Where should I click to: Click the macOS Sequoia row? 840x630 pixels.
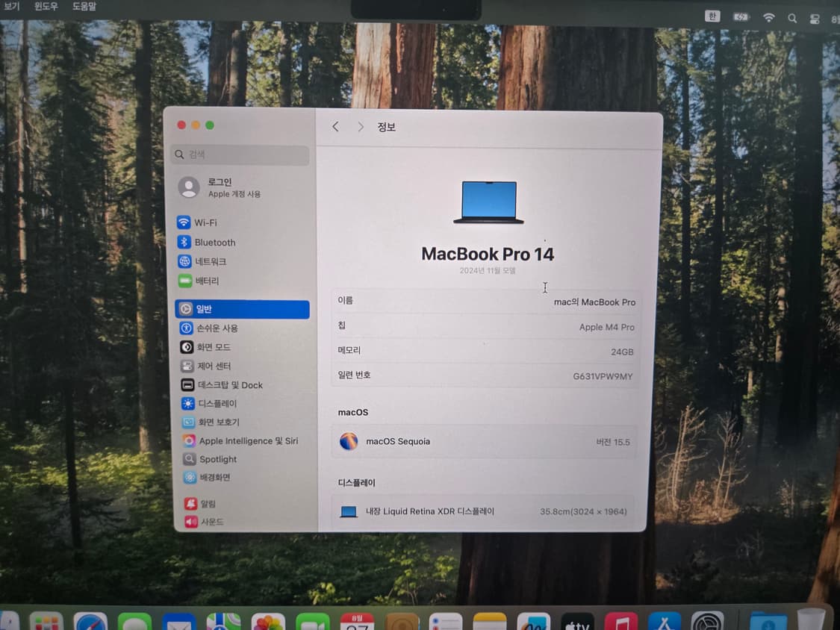[x=484, y=441]
